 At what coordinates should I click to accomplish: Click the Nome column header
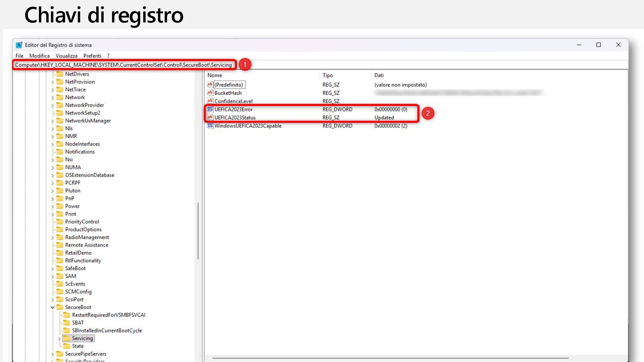(x=215, y=75)
